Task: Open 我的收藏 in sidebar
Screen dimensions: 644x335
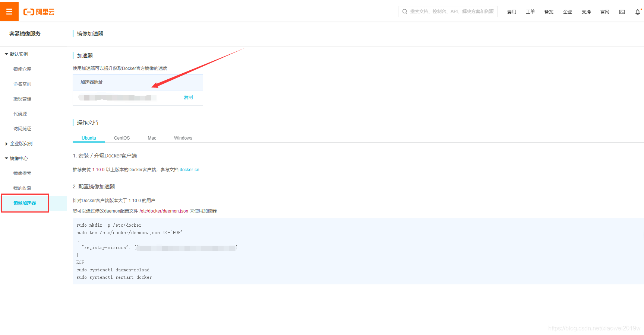Action: pyautogui.click(x=22, y=188)
